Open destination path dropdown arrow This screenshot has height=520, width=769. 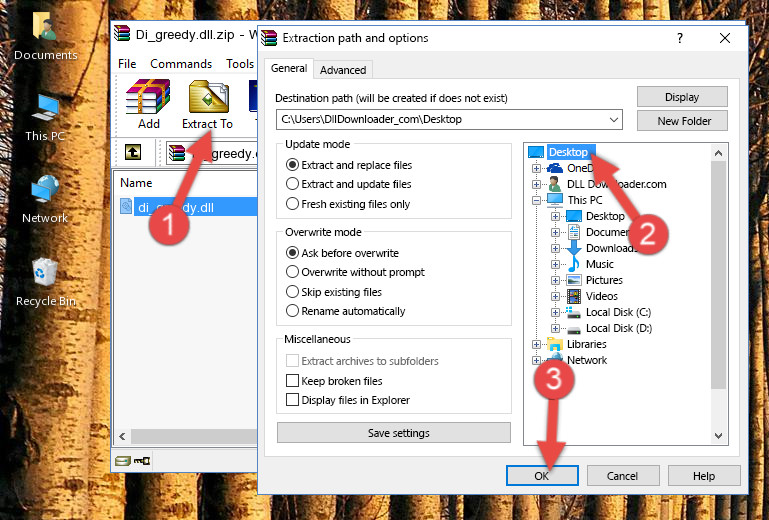[614, 120]
